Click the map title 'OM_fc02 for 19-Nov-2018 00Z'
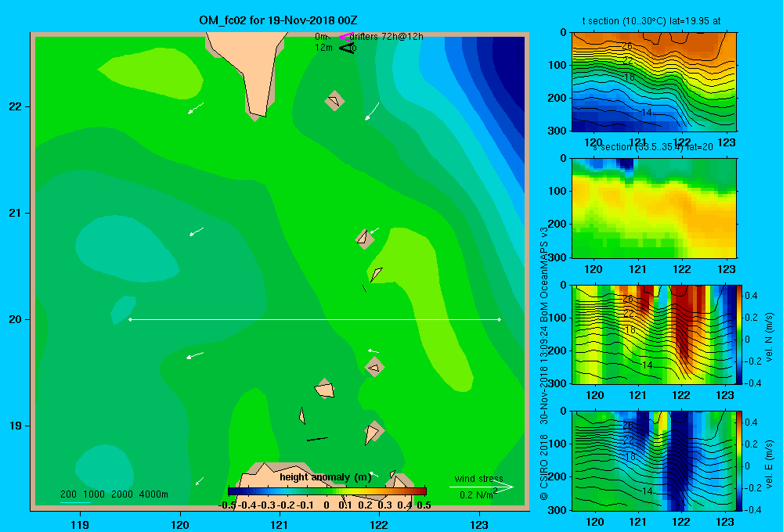 click(278, 20)
